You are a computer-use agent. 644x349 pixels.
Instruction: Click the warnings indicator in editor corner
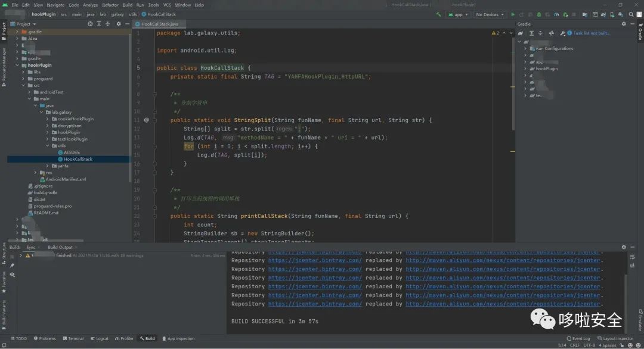[496, 33]
